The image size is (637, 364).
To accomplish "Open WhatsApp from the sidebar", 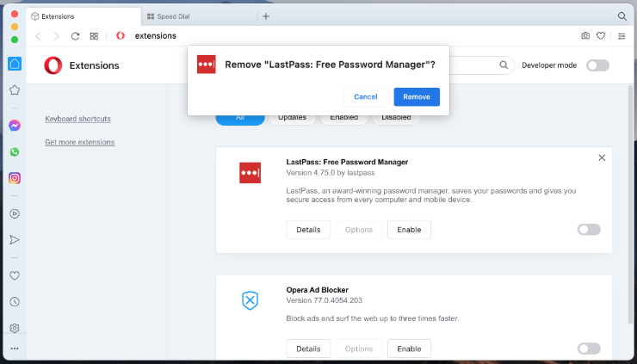I will point(15,152).
